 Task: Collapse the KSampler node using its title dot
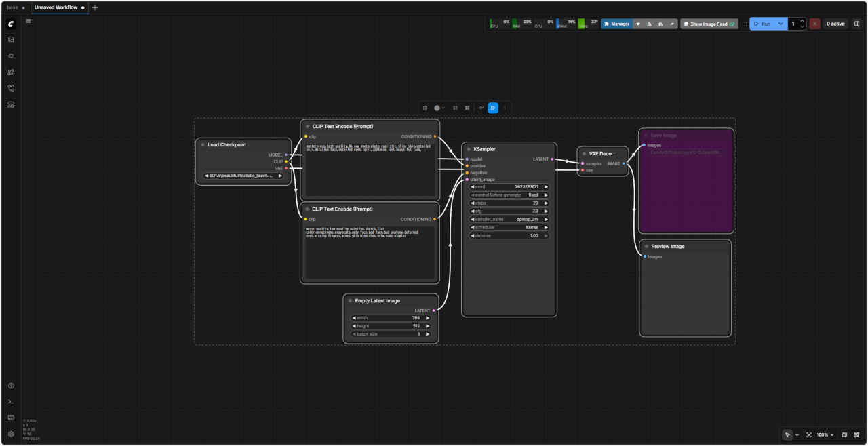tap(468, 149)
